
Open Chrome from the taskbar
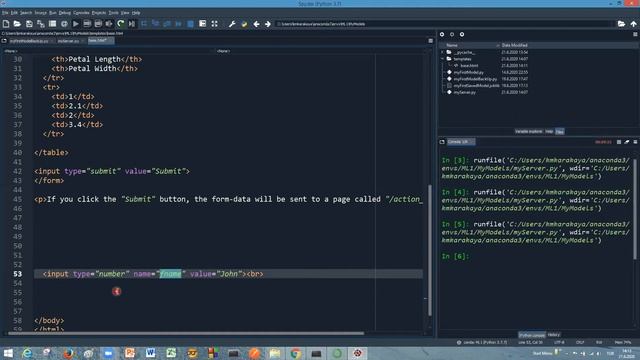point(296,353)
